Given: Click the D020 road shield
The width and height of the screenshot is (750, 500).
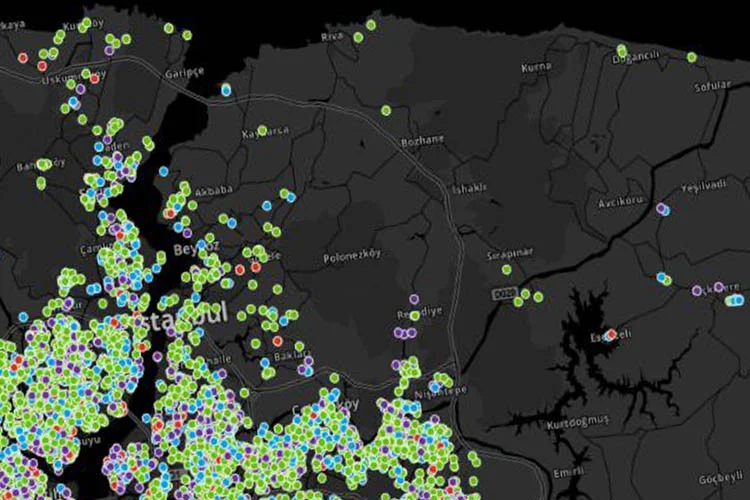Looking at the screenshot, I should pos(503,294).
